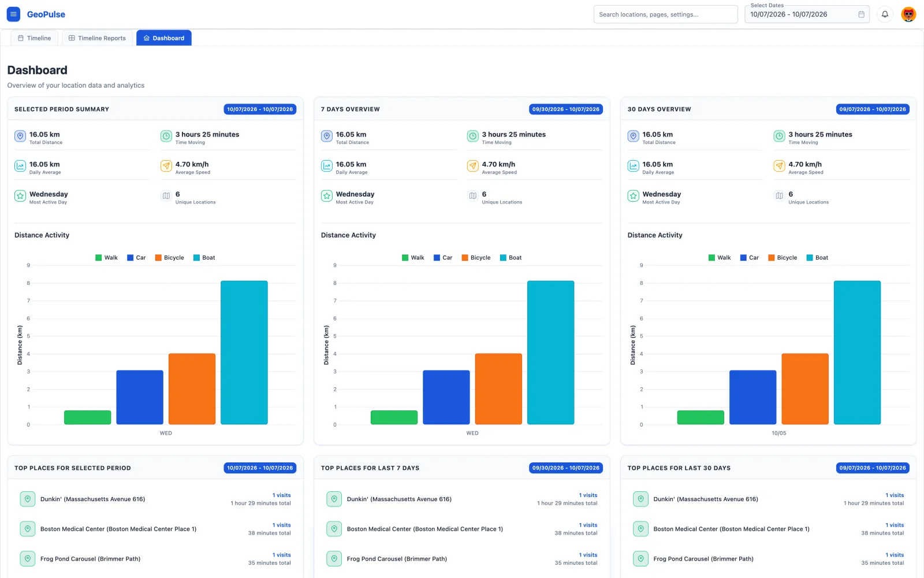Click the Boat bar in Selected Period chart

pyautogui.click(x=244, y=353)
